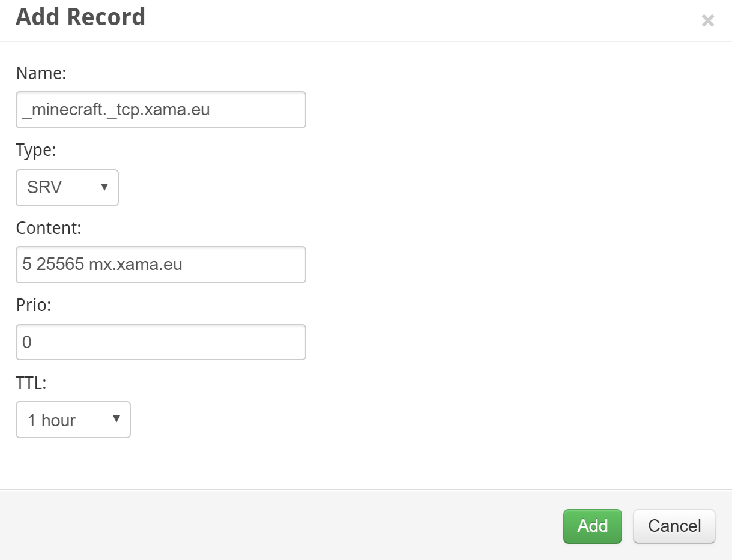Click the "Prio:" label
The width and height of the screenshot is (732, 560).
pos(34,305)
